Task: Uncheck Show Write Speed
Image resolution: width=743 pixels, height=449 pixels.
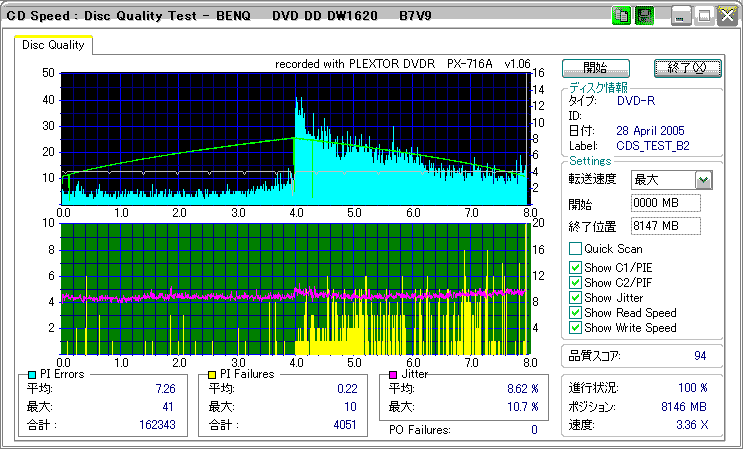Action: tap(574, 327)
